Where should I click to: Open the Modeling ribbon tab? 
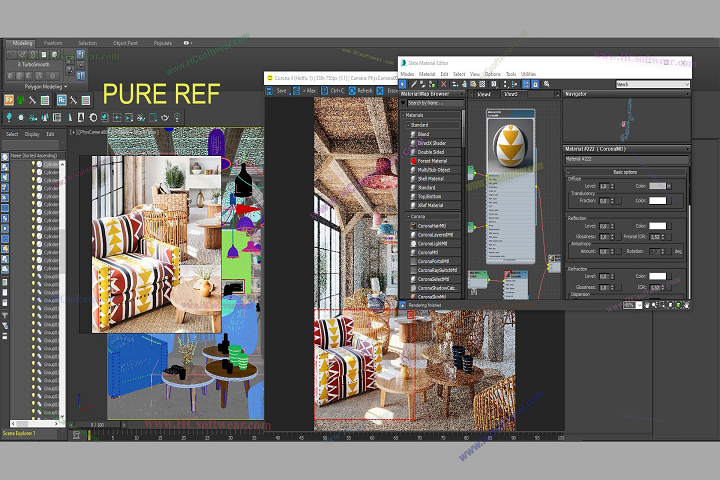pos(22,43)
